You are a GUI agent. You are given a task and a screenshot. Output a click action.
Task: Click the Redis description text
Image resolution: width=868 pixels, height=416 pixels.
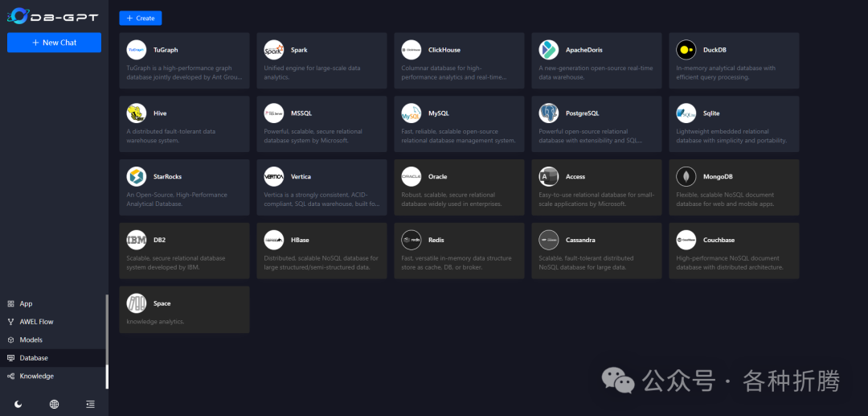coord(457,262)
